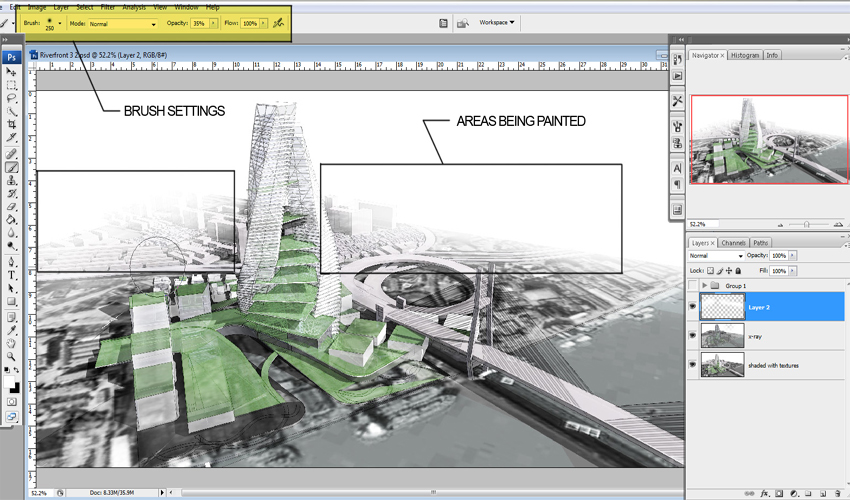Open Tool Presets panel from dock
Viewport: 850px width, 500px height.
[677, 101]
